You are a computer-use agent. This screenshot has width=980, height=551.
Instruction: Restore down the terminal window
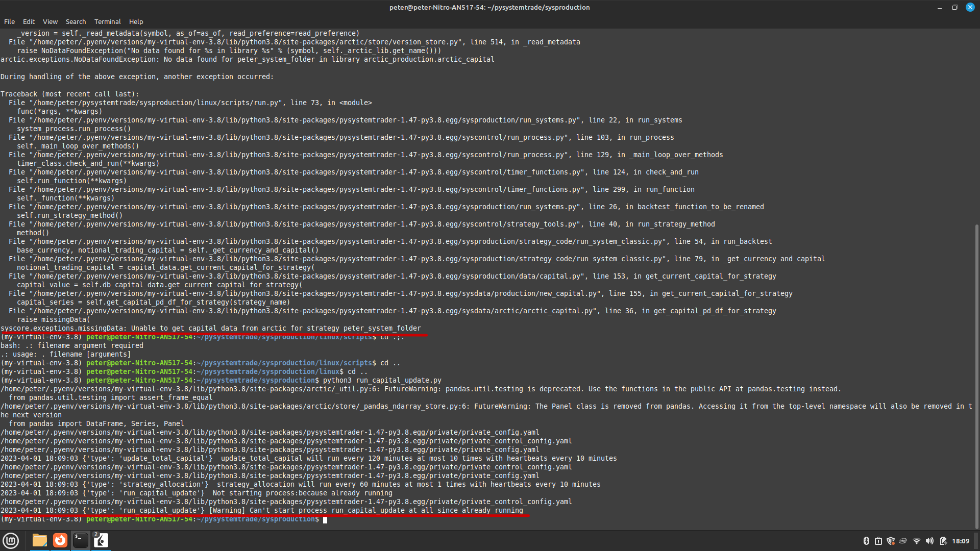click(954, 7)
